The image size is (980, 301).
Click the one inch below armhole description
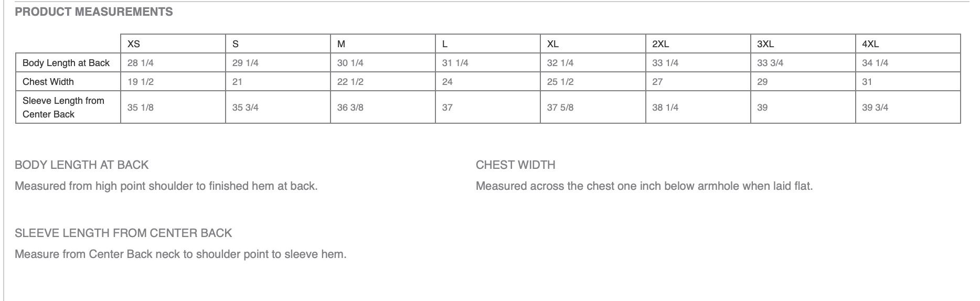pyautogui.click(x=644, y=186)
